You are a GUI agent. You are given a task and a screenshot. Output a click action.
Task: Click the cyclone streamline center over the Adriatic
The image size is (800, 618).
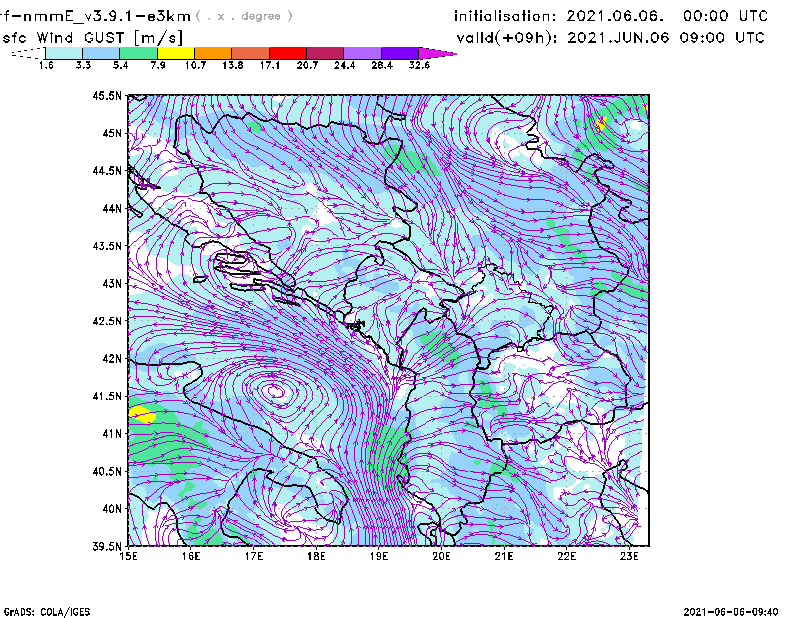click(x=276, y=391)
